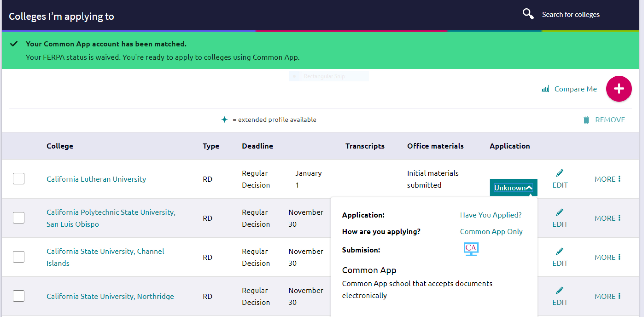Open MORE menu for Northridge row

(x=607, y=296)
